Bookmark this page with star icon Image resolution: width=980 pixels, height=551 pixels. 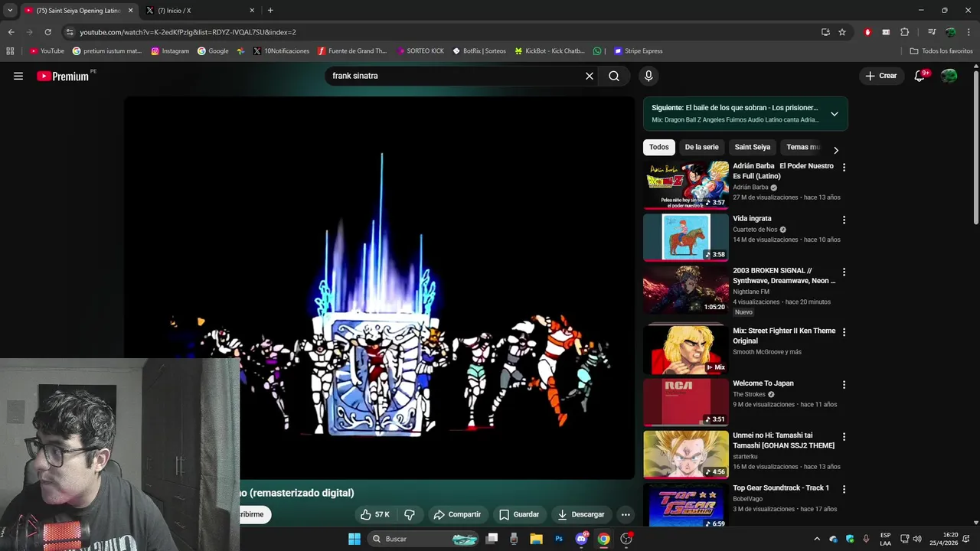click(842, 32)
